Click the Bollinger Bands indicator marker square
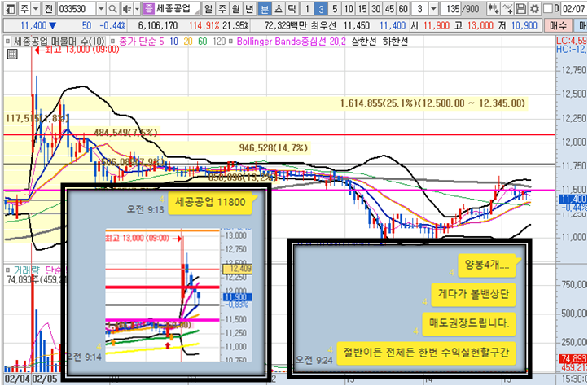 point(230,41)
